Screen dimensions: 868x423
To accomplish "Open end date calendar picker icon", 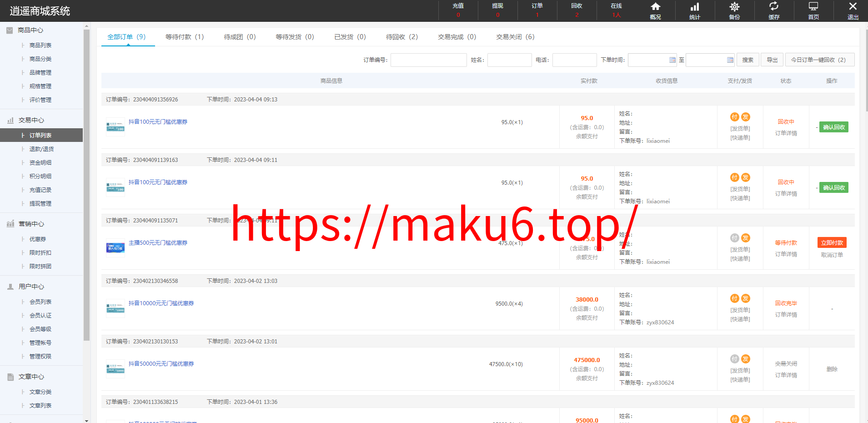I will [x=730, y=60].
